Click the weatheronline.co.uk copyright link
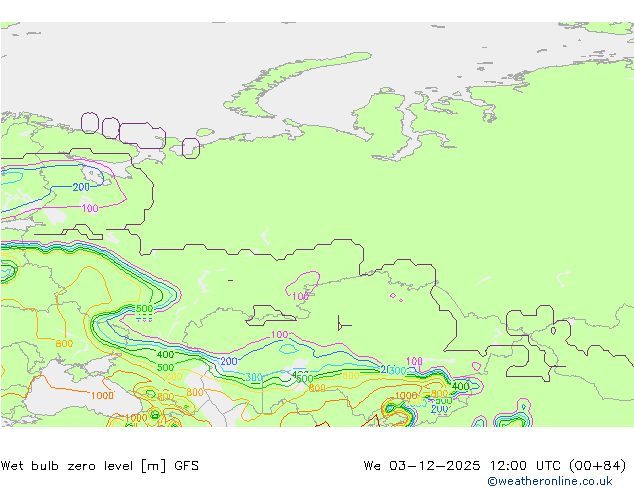Screen dimensions: 634x490 [549, 481]
